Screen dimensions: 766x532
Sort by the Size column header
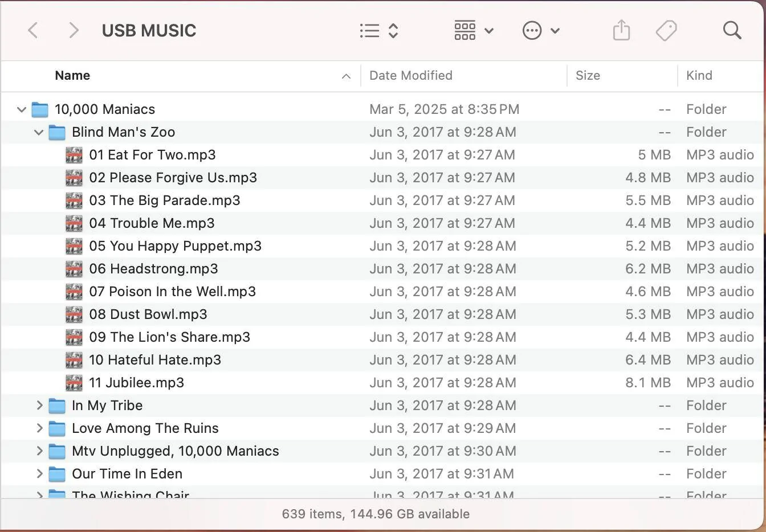click(588, 76)
